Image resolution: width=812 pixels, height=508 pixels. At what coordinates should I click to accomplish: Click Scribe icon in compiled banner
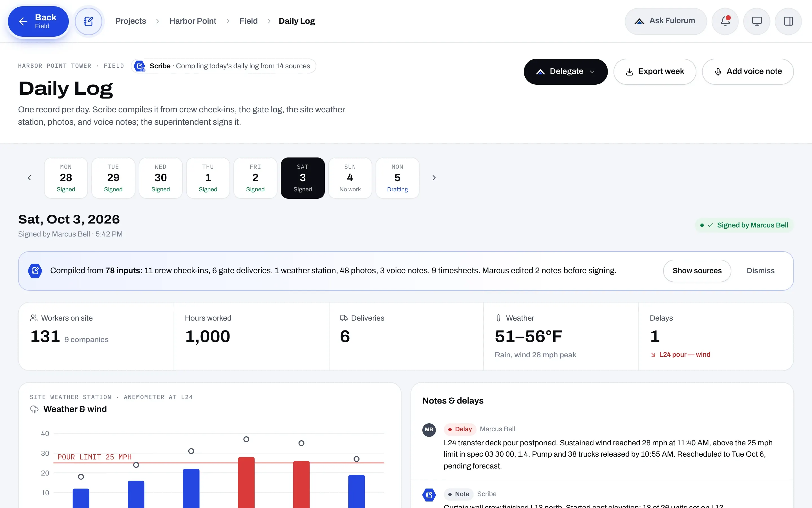(35, 271)
